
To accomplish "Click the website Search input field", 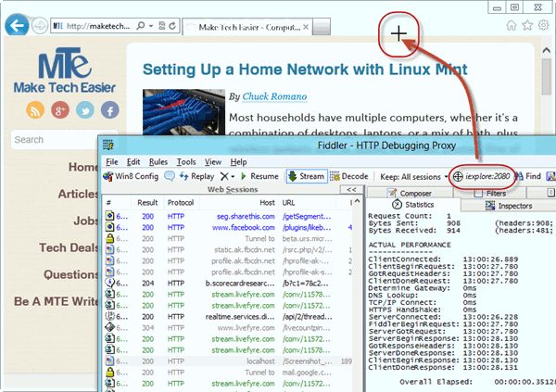I will tap(55, 140).
